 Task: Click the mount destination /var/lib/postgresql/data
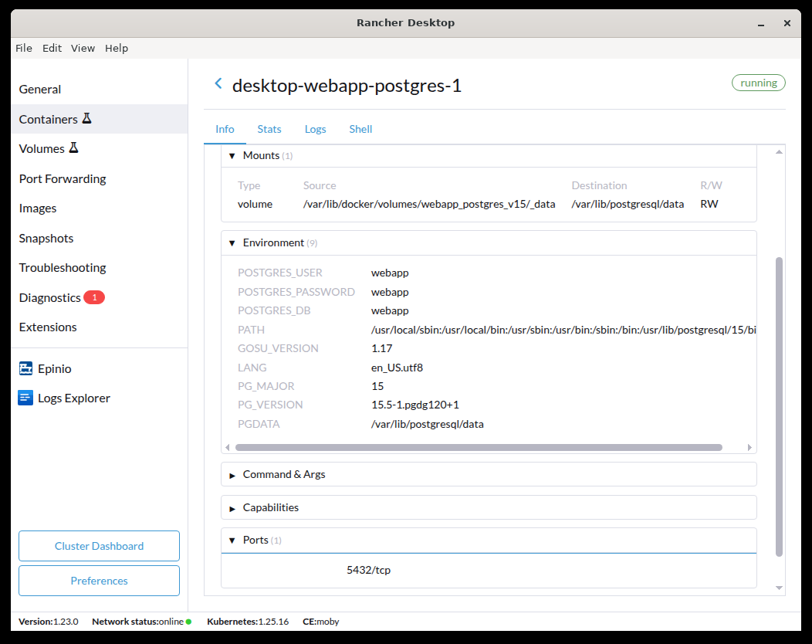[628, 204]
